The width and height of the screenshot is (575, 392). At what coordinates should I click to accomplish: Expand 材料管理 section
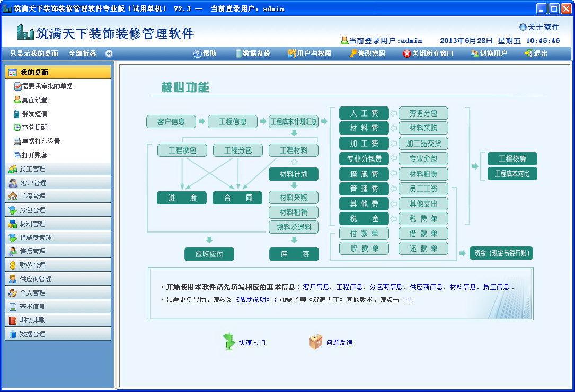[58, 224]
